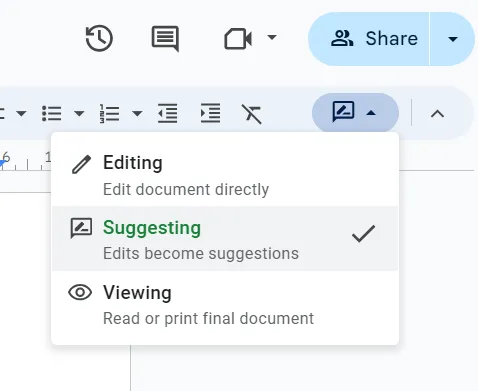Insert bulleted list icon
The image size is (478, 391).
[52, 114]
